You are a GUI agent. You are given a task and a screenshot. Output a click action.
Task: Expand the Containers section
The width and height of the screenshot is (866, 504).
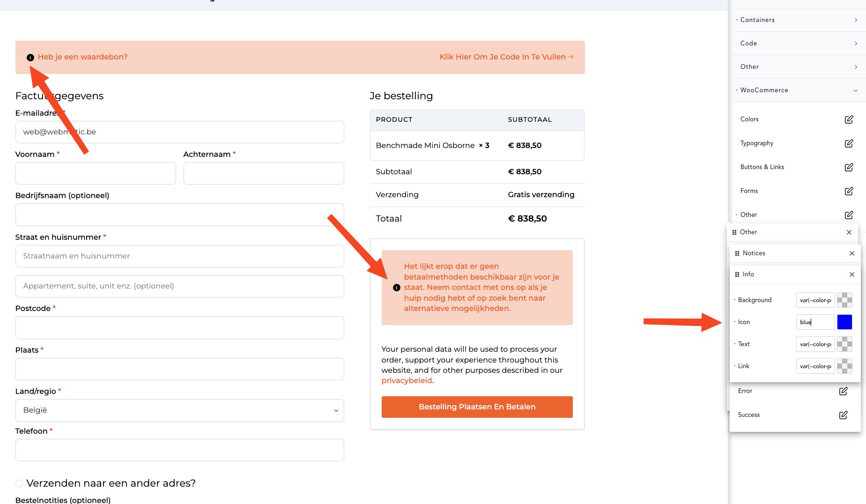(x=856, y=20)
